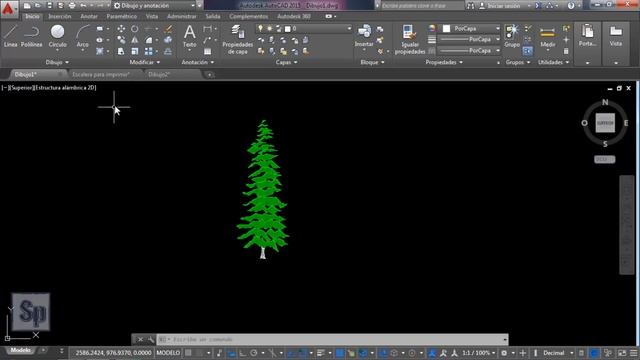This screenshot has height=360, width=640.
Task: Click the Rotate tool icon
Action: point(135,29)
